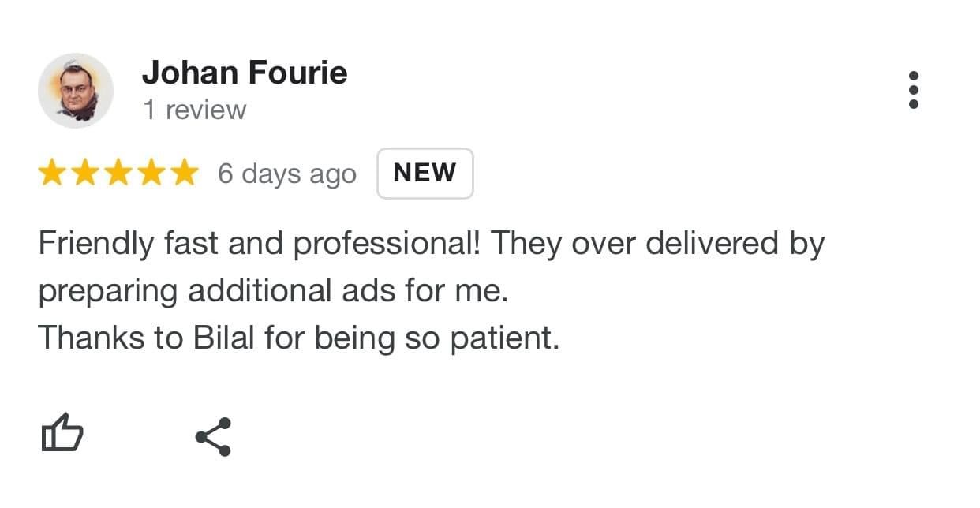Open the three-dot options menu
The width and height of the screenshot is (980, 508).
pyautogui.click(x=914, y=90)
